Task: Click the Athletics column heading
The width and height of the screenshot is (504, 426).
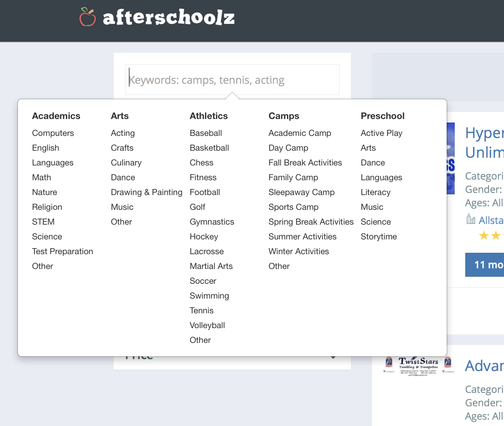Action: (208, 116)
